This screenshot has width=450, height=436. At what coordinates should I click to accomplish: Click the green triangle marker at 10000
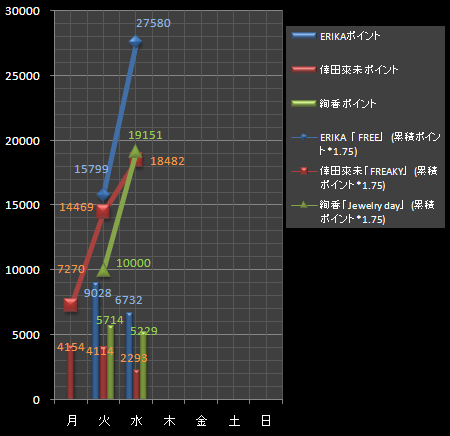point(103,270)
